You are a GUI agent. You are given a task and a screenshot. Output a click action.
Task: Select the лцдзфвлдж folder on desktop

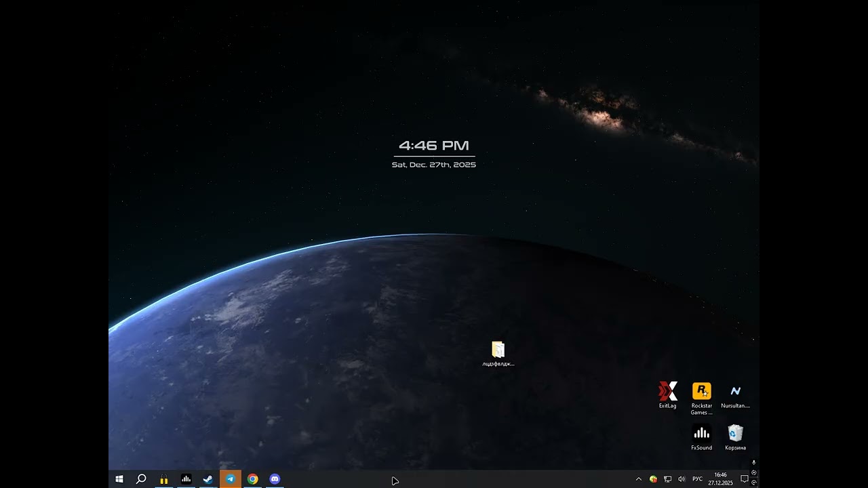coord(498,354)
